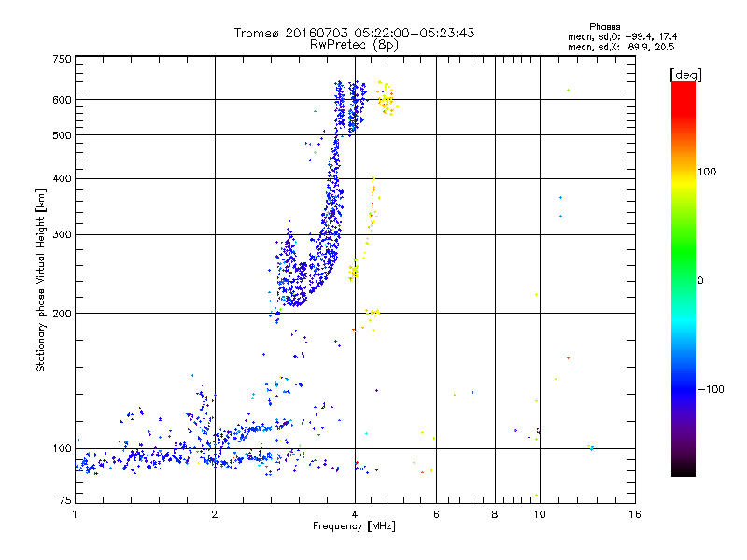Click the y-axis label "100"
This screenshot has height=560, width=747.
[62, 448]
